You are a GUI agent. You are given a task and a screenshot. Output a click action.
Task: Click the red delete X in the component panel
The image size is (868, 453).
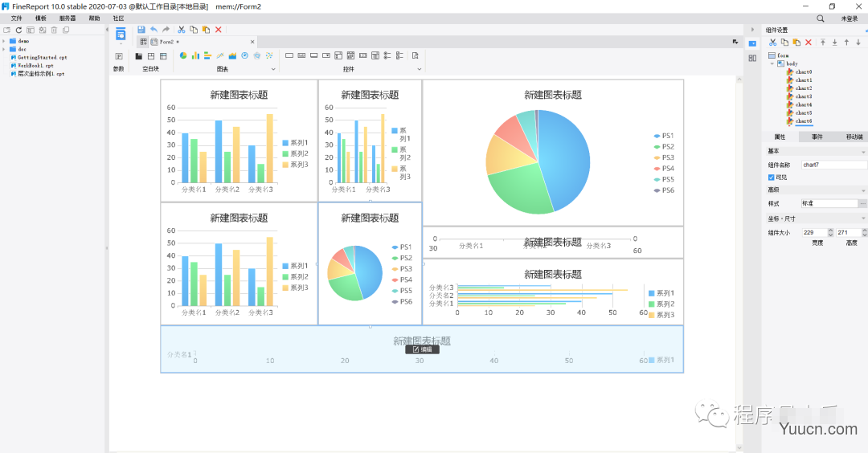click(809, 42)
